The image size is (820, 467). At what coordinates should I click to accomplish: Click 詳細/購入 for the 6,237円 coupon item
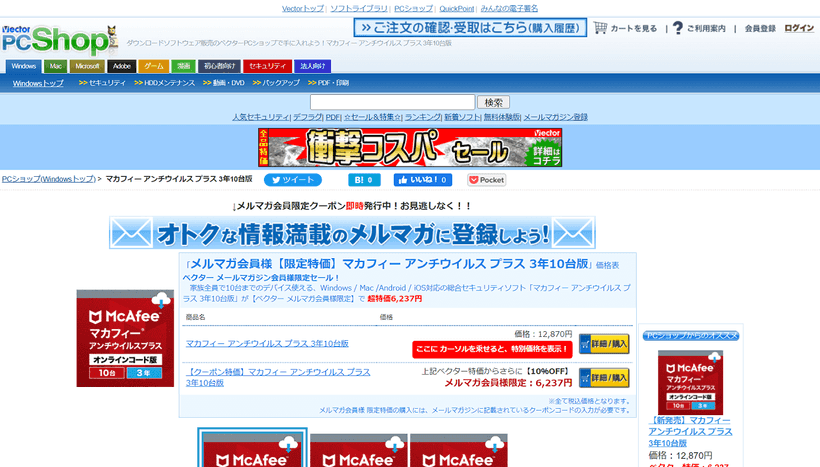point(604,378)
